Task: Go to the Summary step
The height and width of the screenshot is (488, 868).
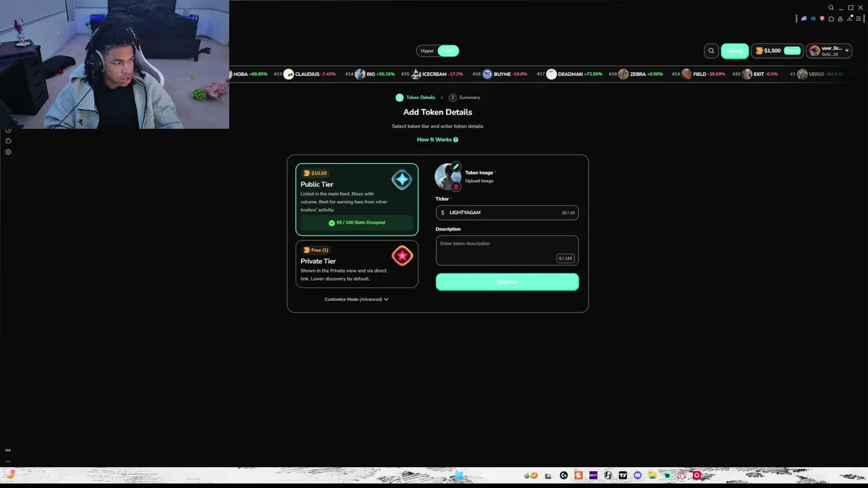Action: click(x=464, y=98)
